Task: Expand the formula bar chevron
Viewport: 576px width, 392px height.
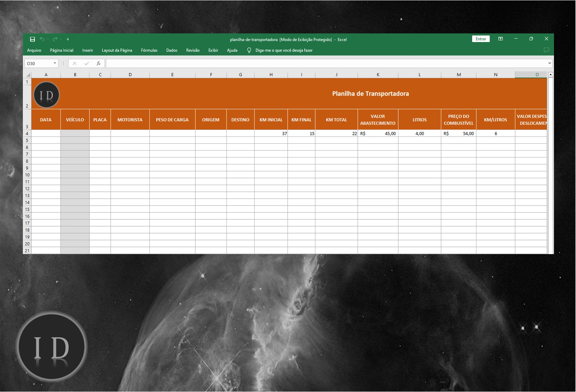Action: (x=549, y=63)
